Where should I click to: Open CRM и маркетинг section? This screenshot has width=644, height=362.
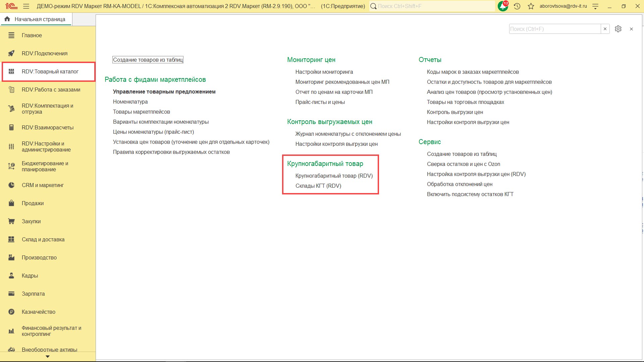pos(43,185)
